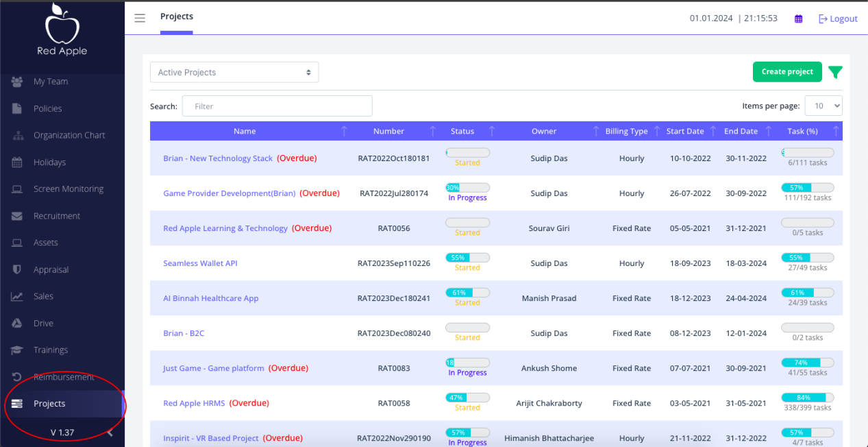Image resolution: width=868 pixels, height=447 pixels.
Task: Select Projects in the sidebar
Action: pyautogui.click(x=62, y=404)
